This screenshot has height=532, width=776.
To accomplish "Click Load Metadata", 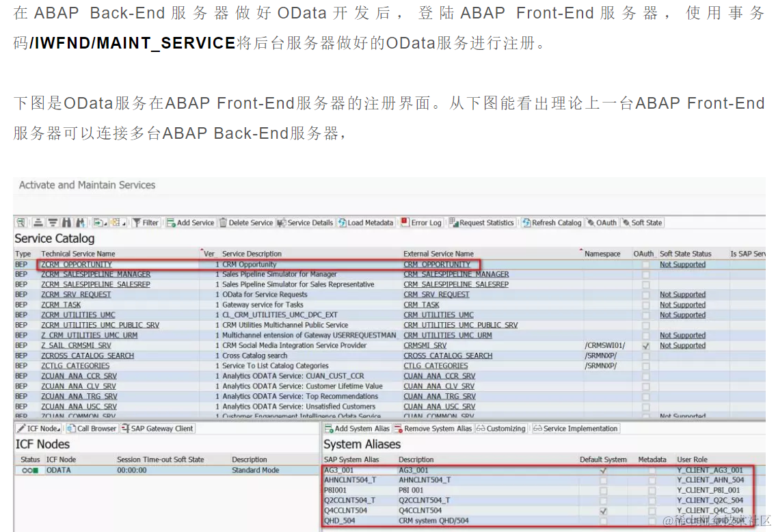I will tap(366, 223).
